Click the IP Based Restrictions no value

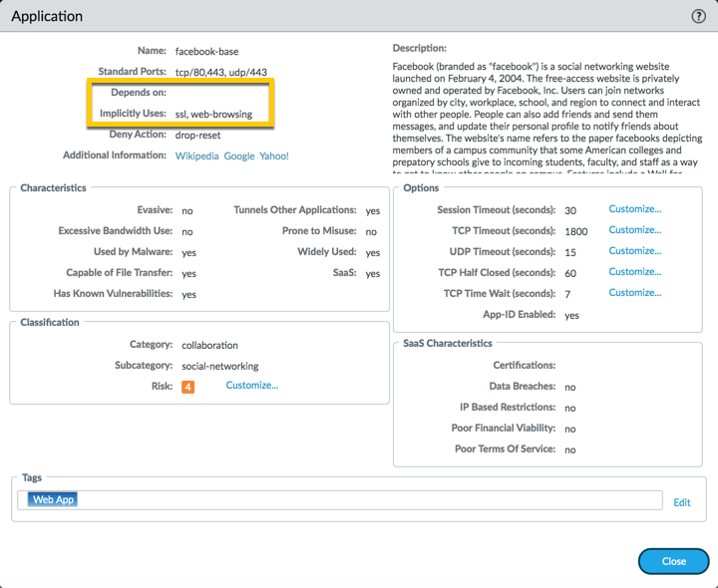click(570, 409)
